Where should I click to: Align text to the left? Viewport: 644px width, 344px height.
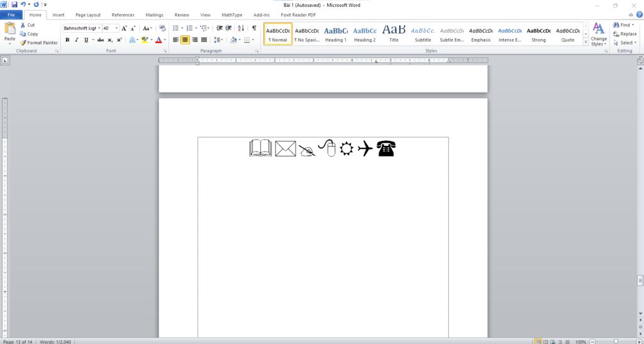176,40
